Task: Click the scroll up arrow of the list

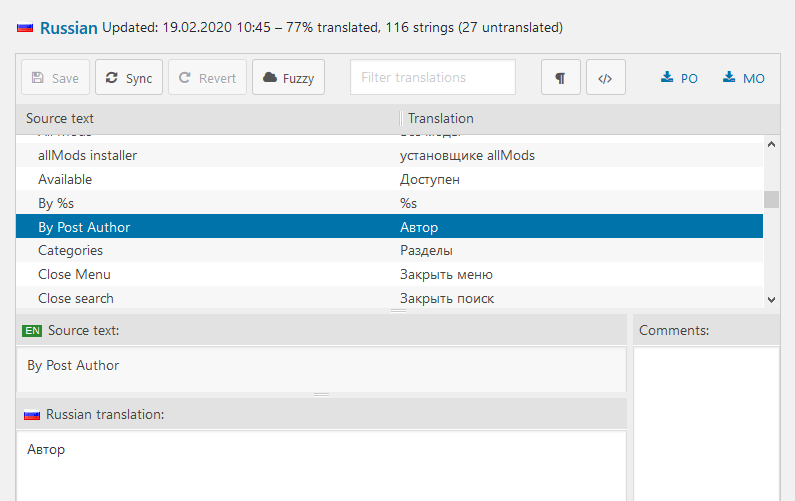Action: coord(771,145)
